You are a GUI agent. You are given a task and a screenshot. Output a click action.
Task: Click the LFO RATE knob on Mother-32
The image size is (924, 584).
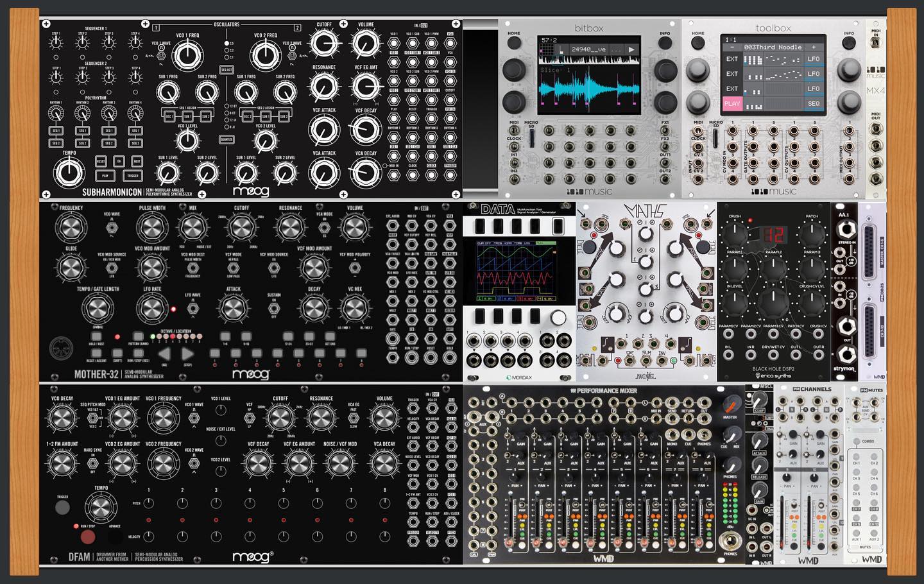click(x=152, y=309)
